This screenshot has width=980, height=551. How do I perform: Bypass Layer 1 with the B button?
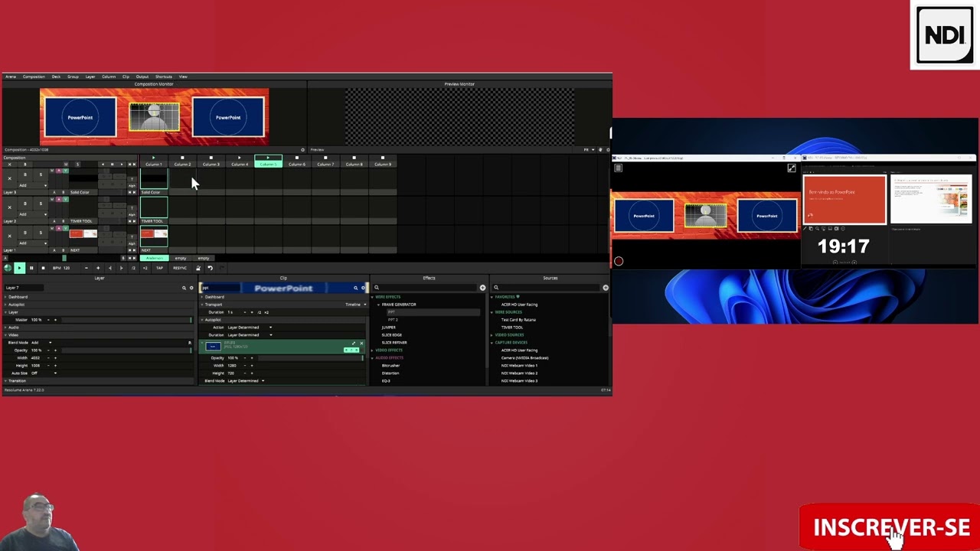pos(24,233)
